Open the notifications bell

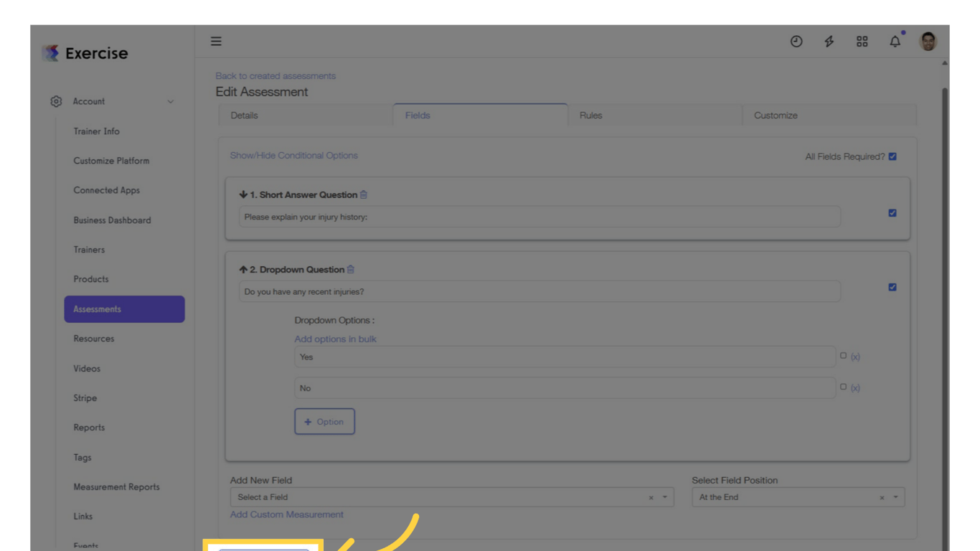click(895, 41)
